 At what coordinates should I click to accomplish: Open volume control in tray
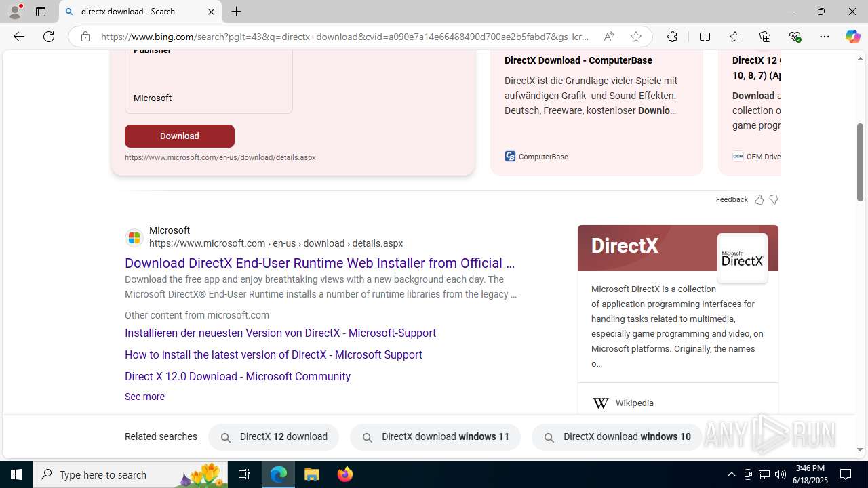[x=781, y=474]
